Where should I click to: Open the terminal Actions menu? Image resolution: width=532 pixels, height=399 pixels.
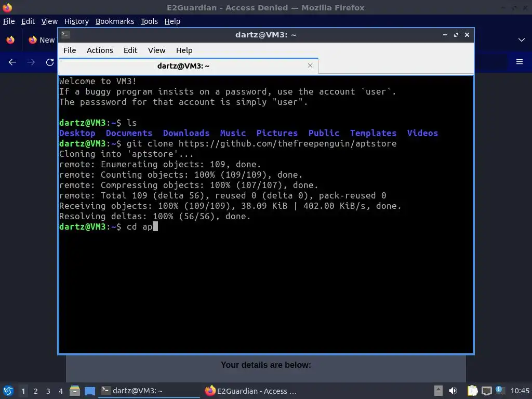100,50
